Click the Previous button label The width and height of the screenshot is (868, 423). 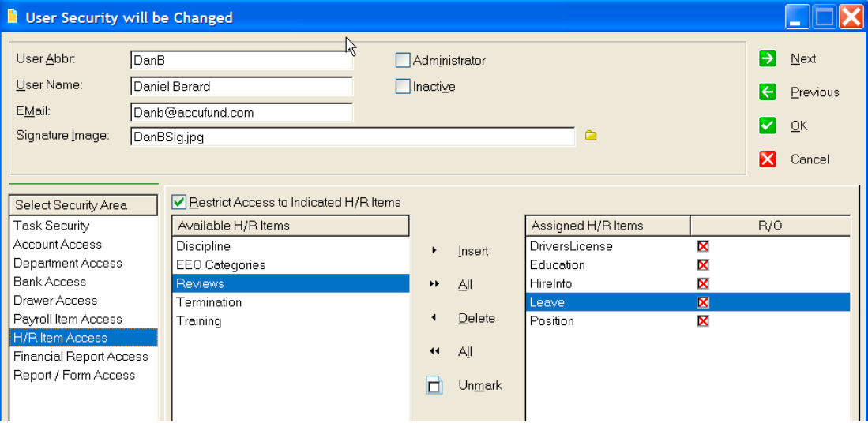tap(815, 92)
